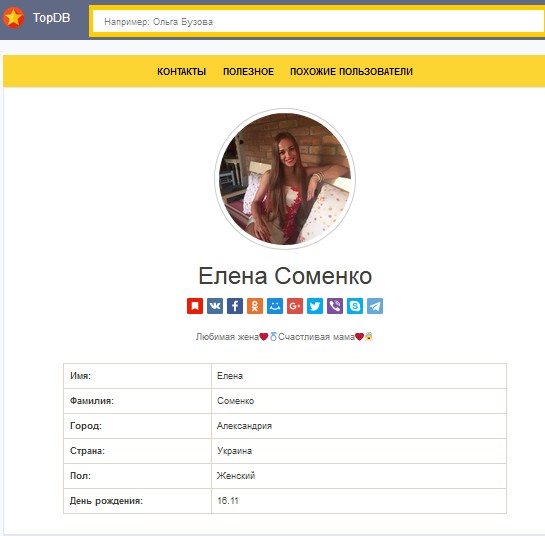Click the TopDB star logo
Screen dimensions: 545x536
pyautogui.click(x=14, y=17)
